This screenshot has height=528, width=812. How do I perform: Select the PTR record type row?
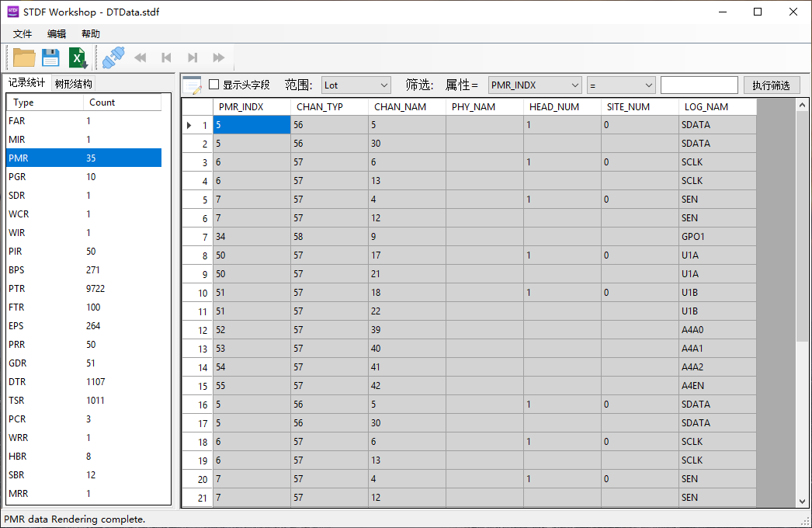(84, 289)
